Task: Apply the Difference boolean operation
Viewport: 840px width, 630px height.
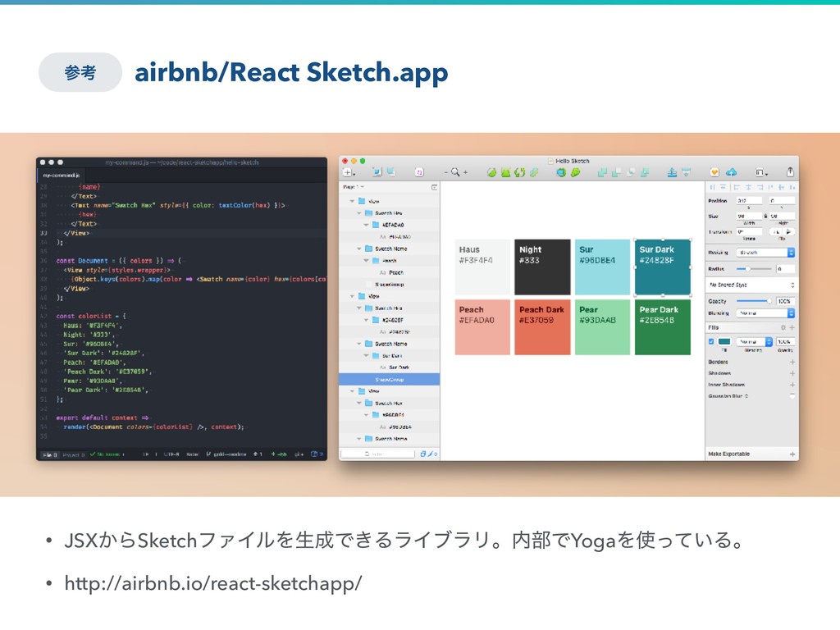Action: pyautogui.click(x=645, y=172)
